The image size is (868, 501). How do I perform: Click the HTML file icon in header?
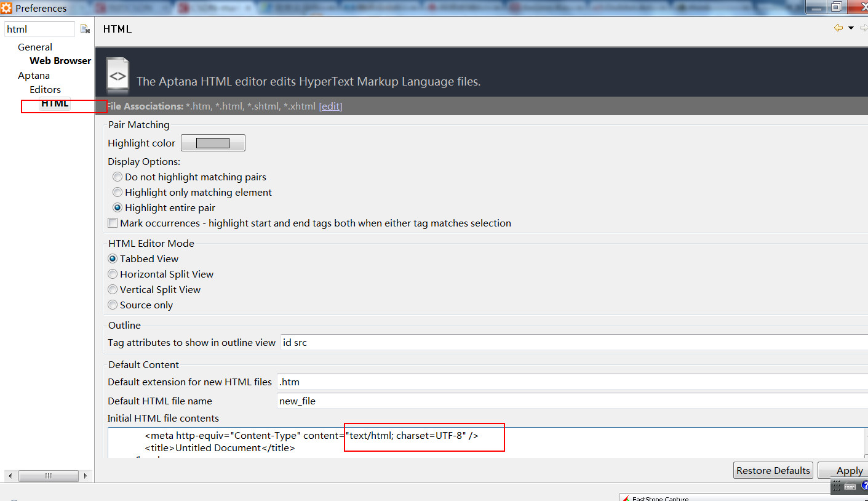pos(117,75)
